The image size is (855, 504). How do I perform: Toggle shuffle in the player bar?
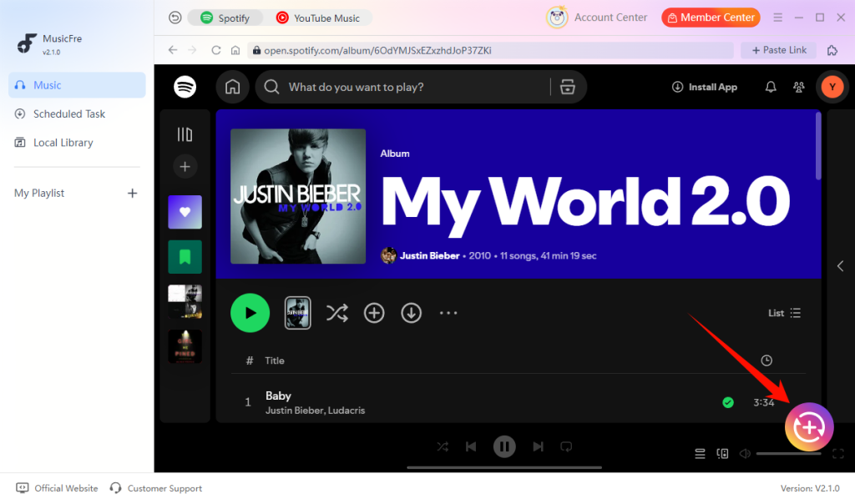tap(443, 446)
